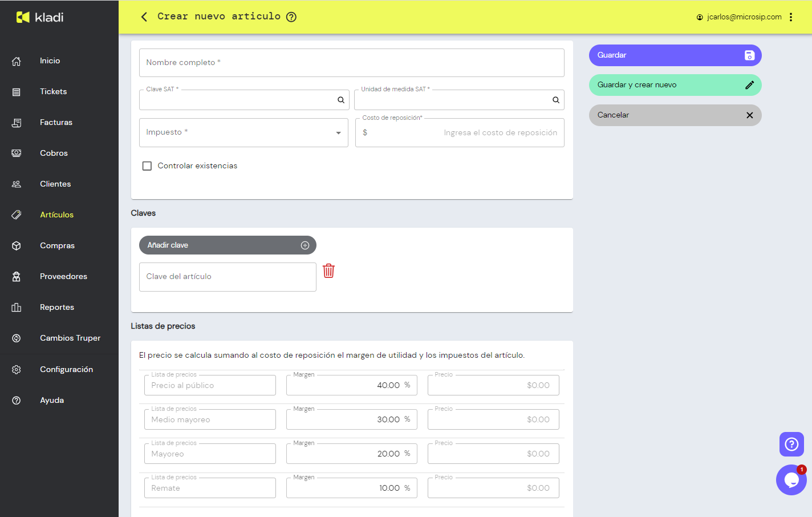
Task: Click the search icon in Unidad de medida SAT
Action: point(555,100)
